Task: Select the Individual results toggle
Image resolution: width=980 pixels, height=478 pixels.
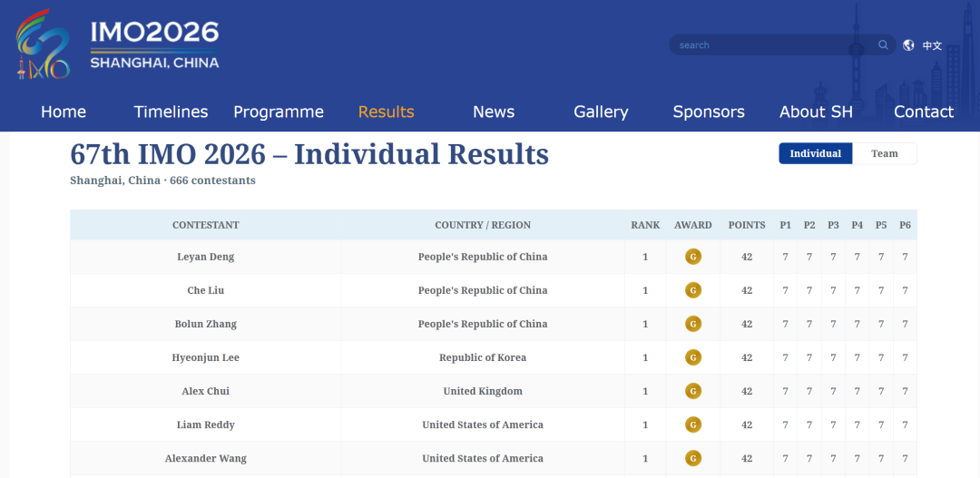Action: coord(816,153)
